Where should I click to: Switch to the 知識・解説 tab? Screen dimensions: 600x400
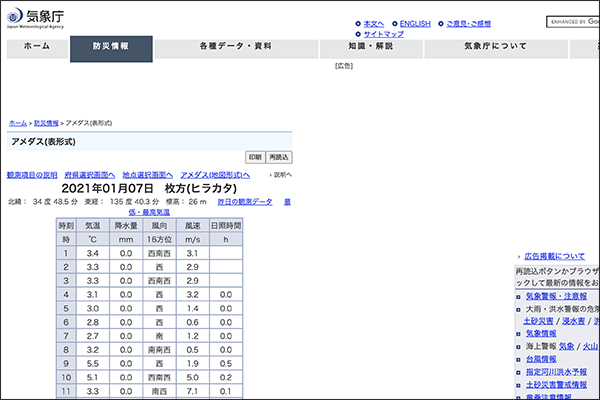(370, 47)
